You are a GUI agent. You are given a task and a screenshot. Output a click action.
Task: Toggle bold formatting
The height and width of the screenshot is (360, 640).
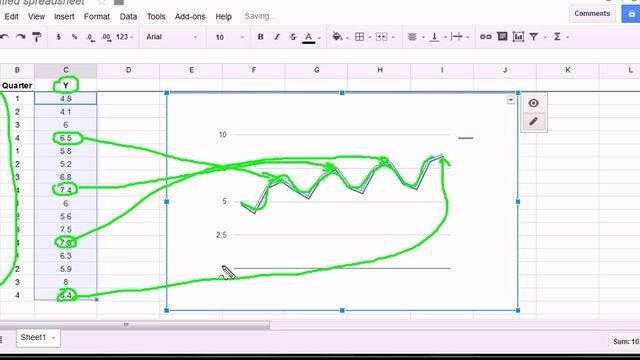click(x=260, y=37)
